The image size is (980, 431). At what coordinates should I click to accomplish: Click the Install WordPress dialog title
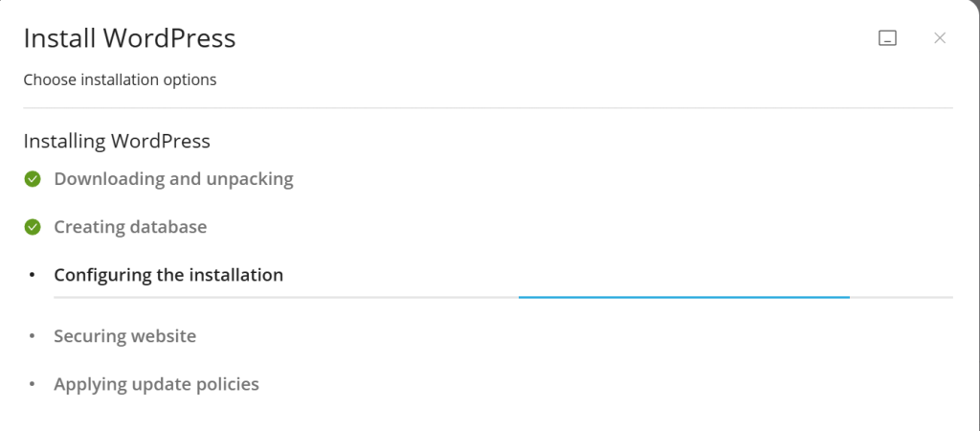[x=129, y=38]
